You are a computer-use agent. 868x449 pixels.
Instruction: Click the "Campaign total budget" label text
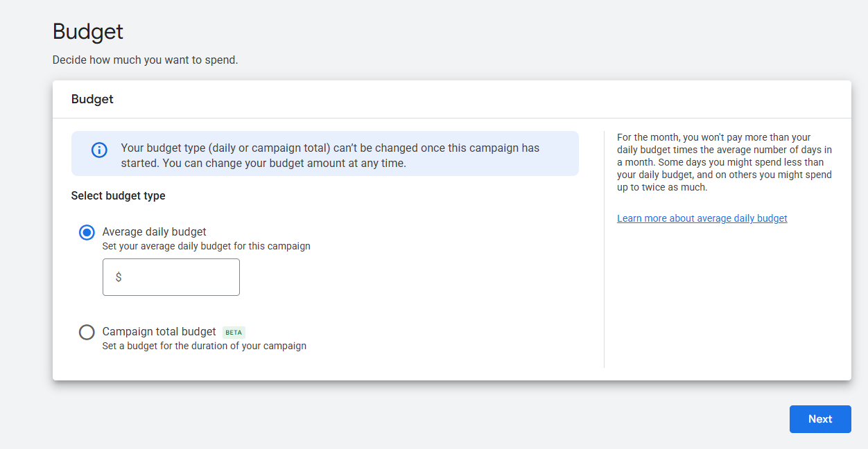point(159,332)
